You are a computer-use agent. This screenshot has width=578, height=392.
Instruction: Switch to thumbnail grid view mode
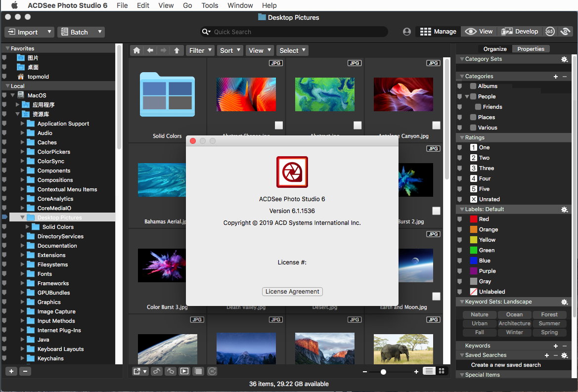pyautogui.click(x=442, y=371)
